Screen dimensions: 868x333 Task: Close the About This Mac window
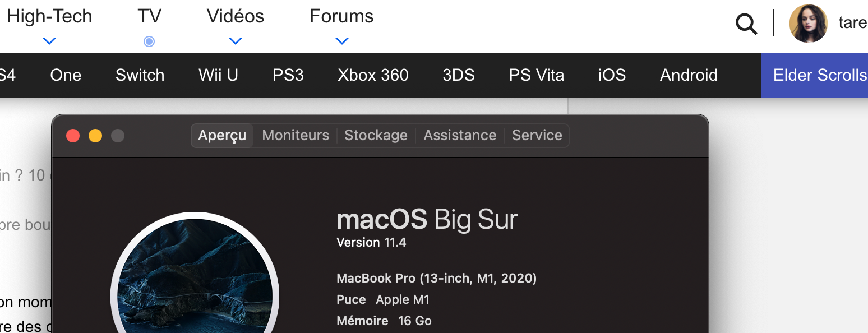point(73,136)
